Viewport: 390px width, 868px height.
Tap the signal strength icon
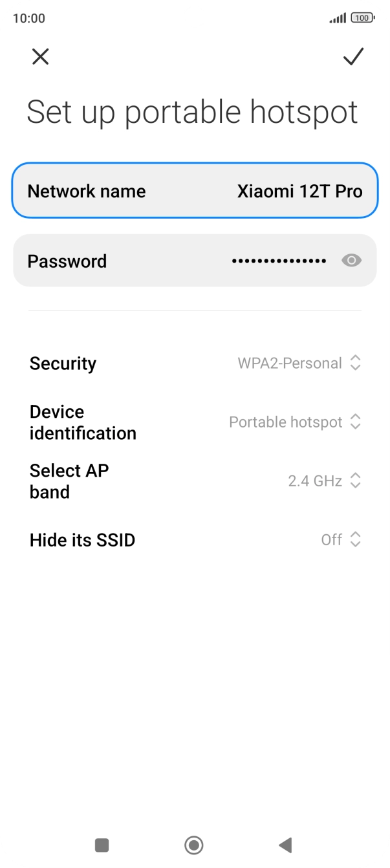pos(337,18)
